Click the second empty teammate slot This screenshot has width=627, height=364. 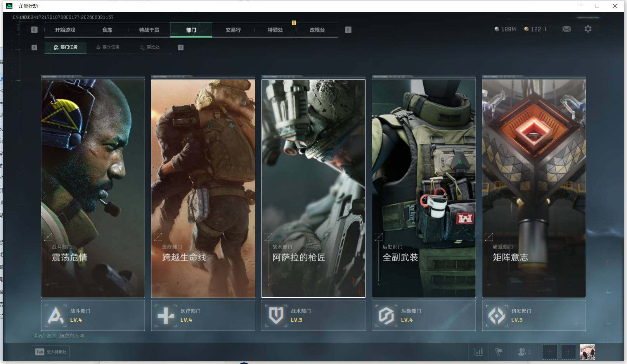pos(568,352)
